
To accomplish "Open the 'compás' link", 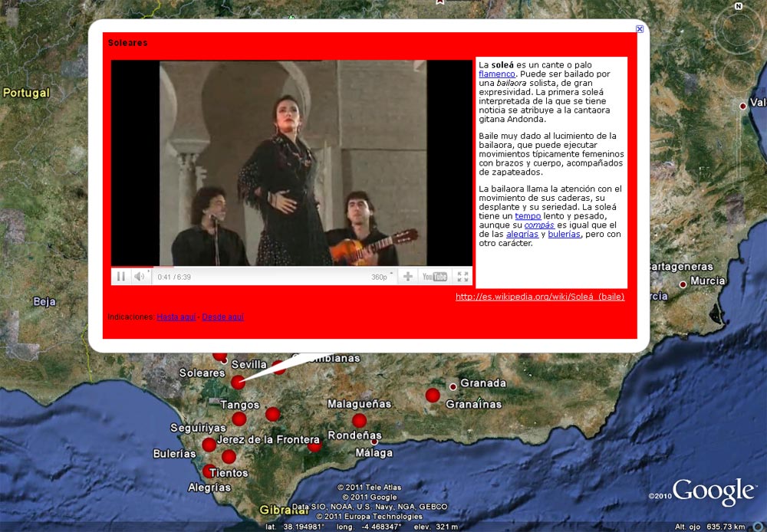I will [x=539, y=225].
